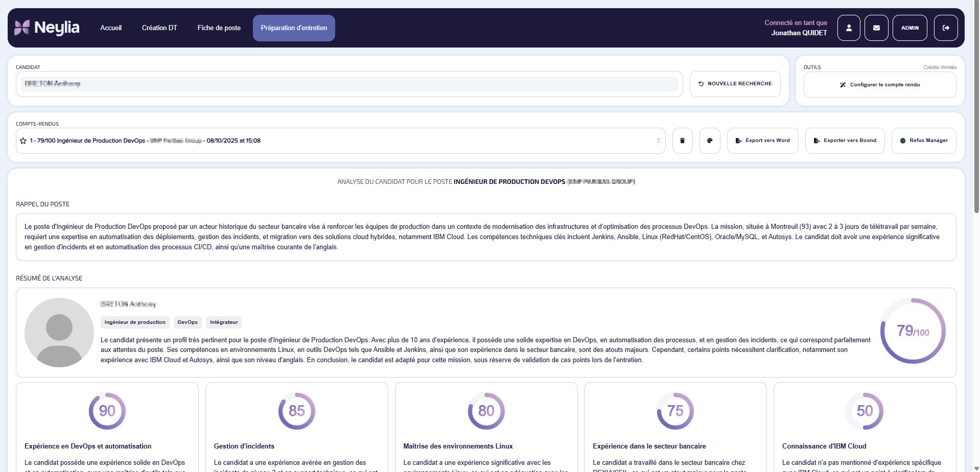Go to the Accueil menu item
980x472 pixels.
pyautogui.click(x=111, y=28)
